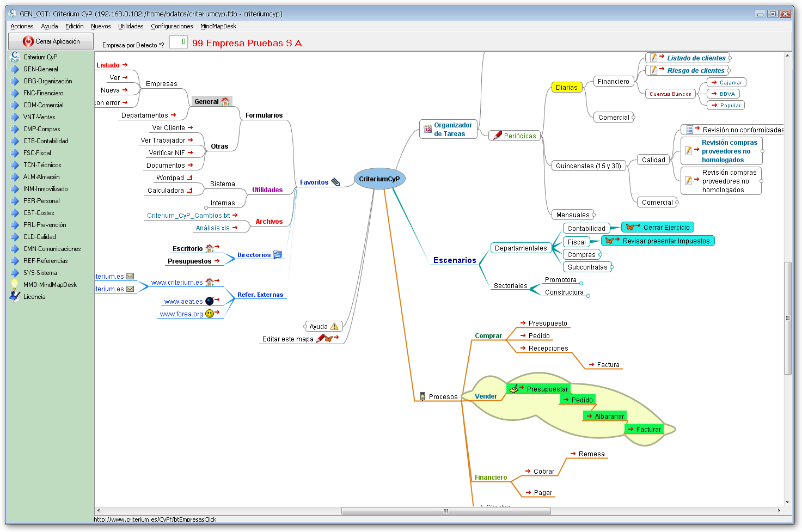Select CTB-Contabilidad in the left sidebar
Image resolution: width=802 pixels, height=532 pixels.
46,141
